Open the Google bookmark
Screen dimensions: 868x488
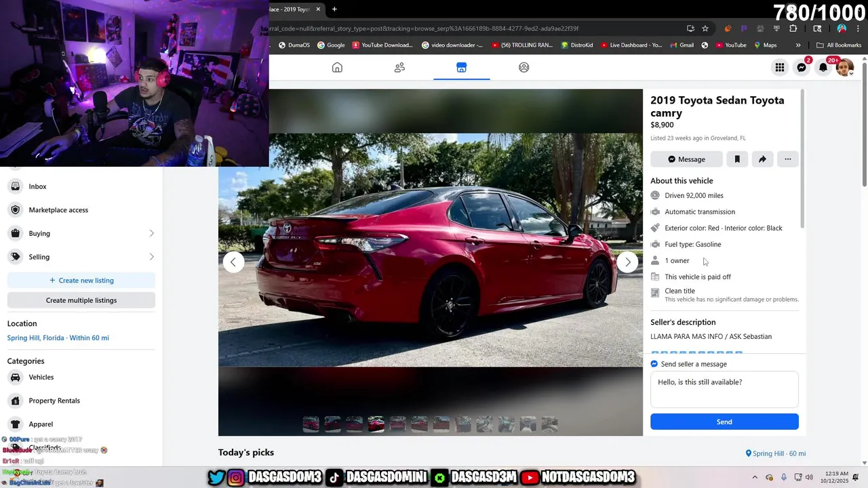coord(331,45)
